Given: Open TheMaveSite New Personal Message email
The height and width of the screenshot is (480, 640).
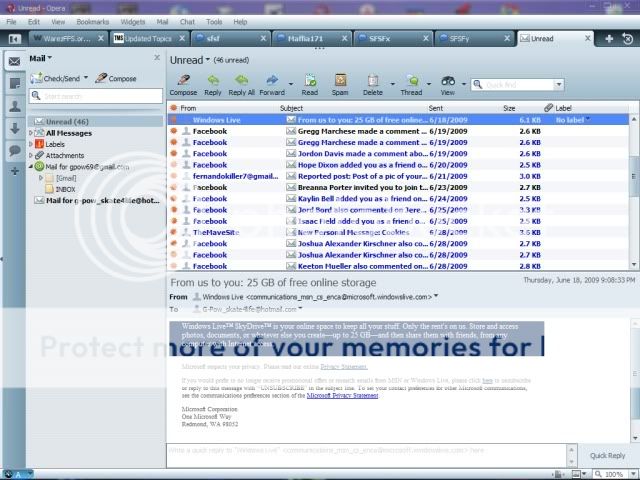Looking at the screenshot, I should coord(398,232).
